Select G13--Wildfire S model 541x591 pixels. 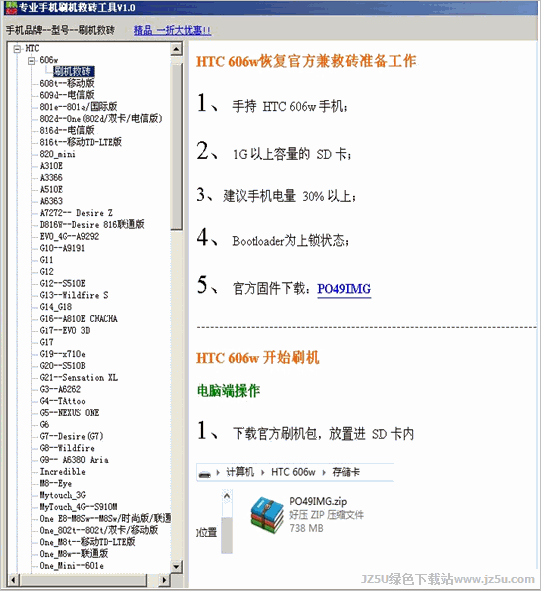[x=74, y=295]
